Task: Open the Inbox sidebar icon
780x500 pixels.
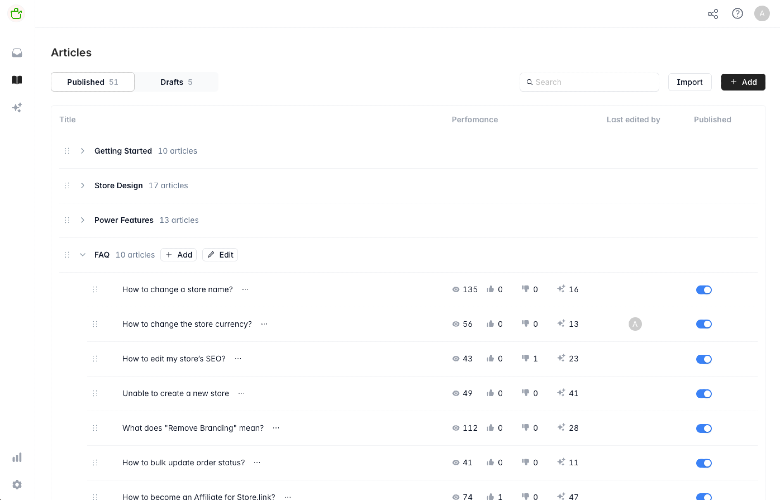Action: [x=17, y=53]
